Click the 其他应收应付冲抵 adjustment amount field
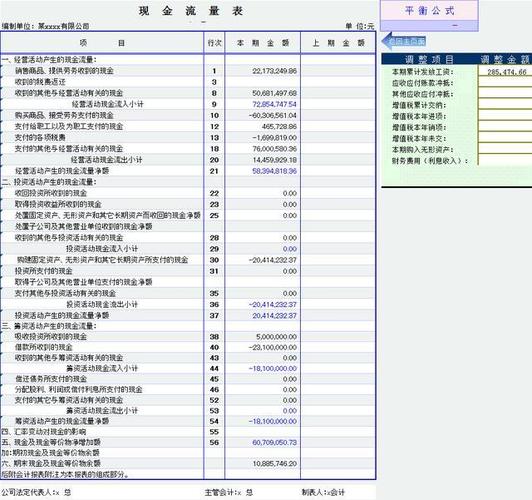The width and height of the screenshot is (532, 500). [505, 94]
